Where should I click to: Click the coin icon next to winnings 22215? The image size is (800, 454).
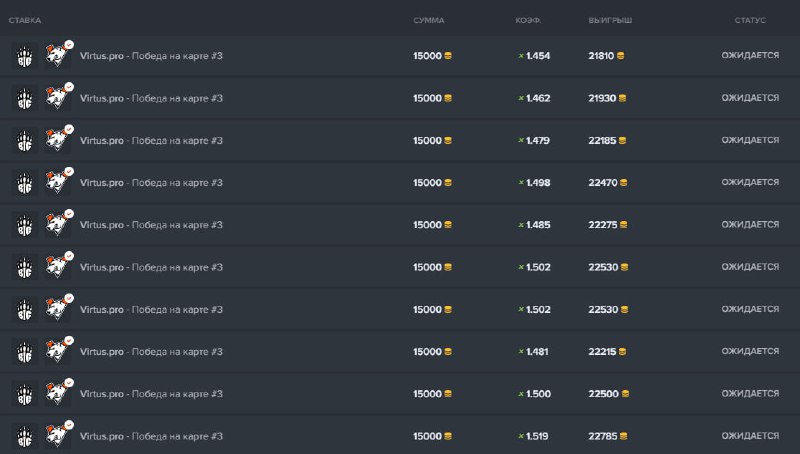[623, 352]
